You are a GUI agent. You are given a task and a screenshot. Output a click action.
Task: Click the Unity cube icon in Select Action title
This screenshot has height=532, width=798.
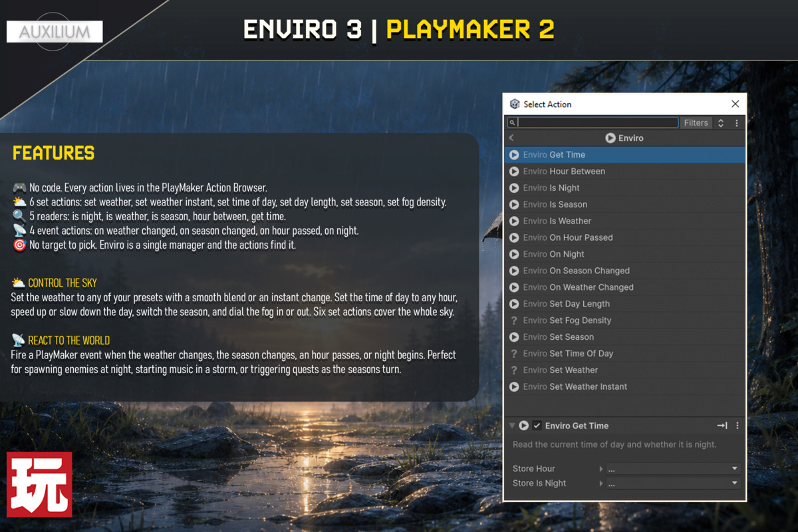515,104
